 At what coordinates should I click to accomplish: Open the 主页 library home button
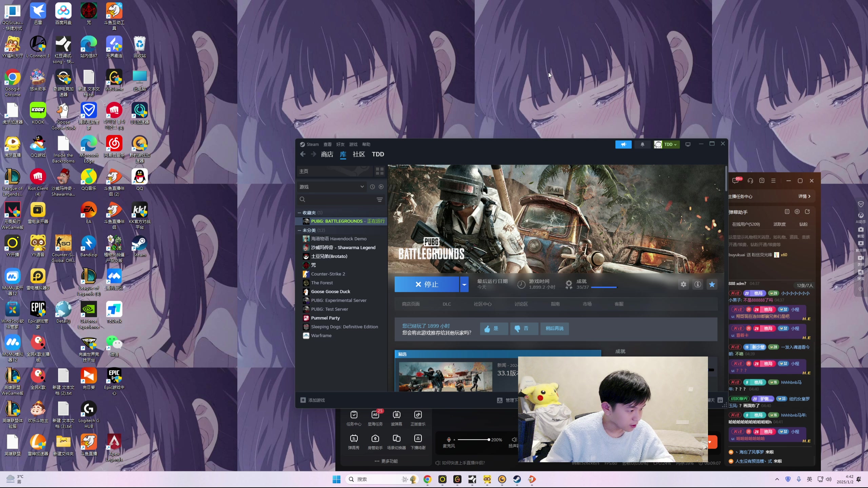click(335, 171)
